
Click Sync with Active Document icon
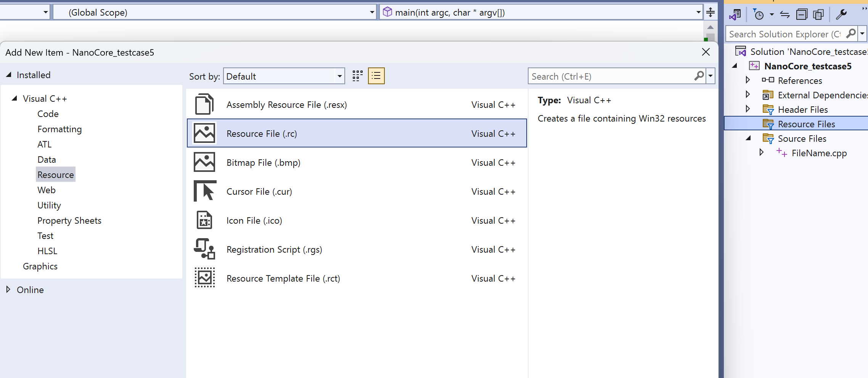pos(785,14)
